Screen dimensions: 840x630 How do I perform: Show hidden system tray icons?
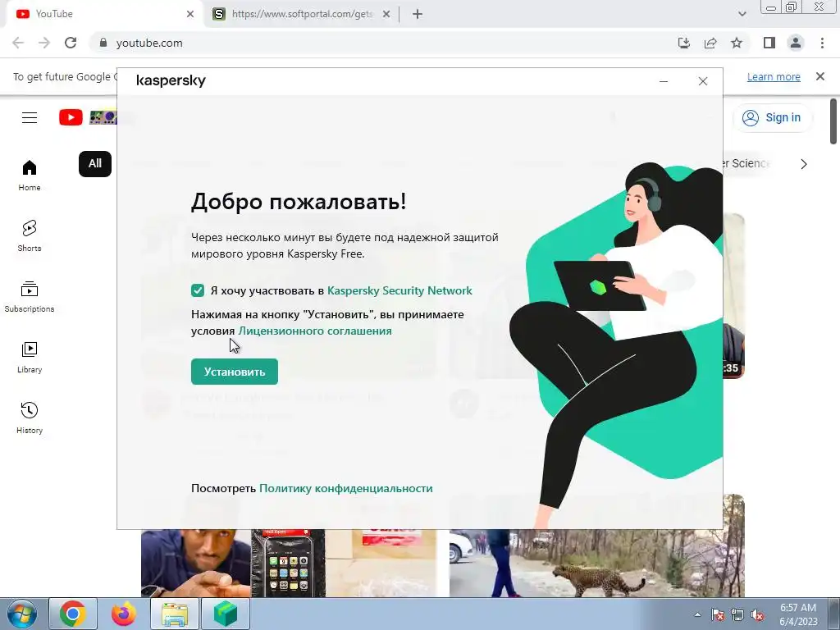pyautogui.click(x=697, y=614)
